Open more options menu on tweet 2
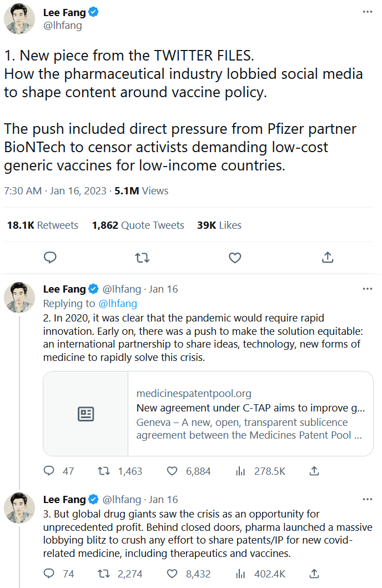Viewport: 382px width, 588px height. coord(367,289)
